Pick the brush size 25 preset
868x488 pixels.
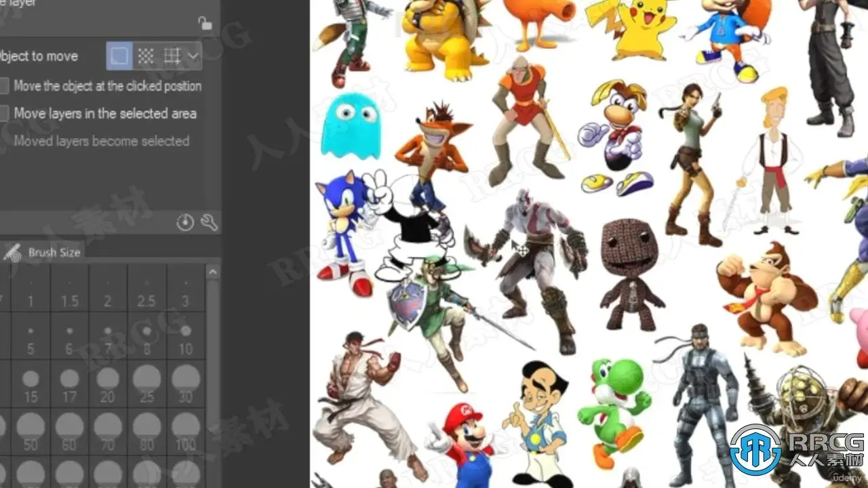(147, 384)
